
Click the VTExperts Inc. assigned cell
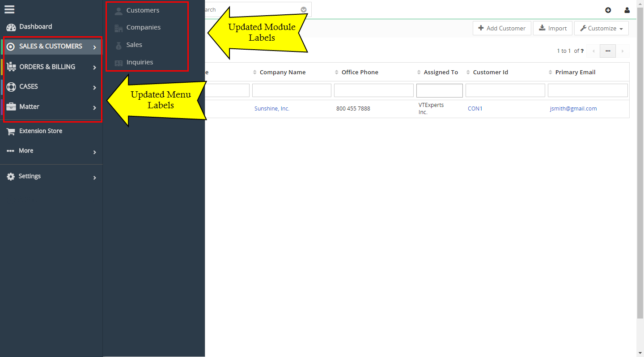tap(431, 109)
